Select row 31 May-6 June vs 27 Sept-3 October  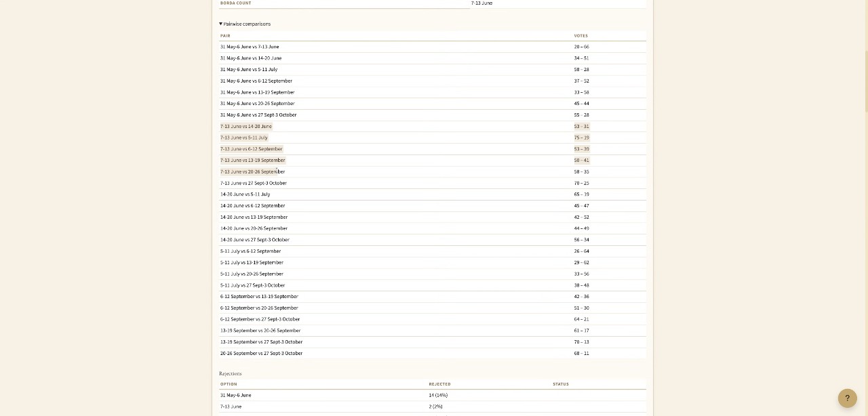[433, 115]
